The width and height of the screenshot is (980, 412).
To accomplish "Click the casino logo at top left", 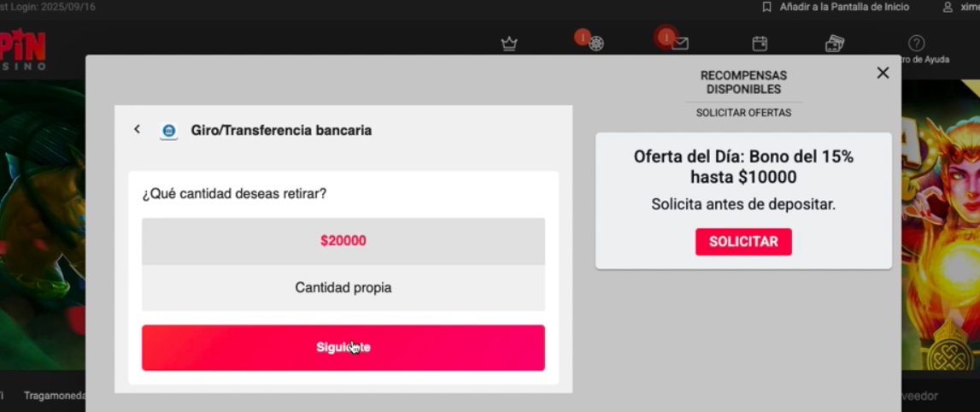I will pos(22,51).
